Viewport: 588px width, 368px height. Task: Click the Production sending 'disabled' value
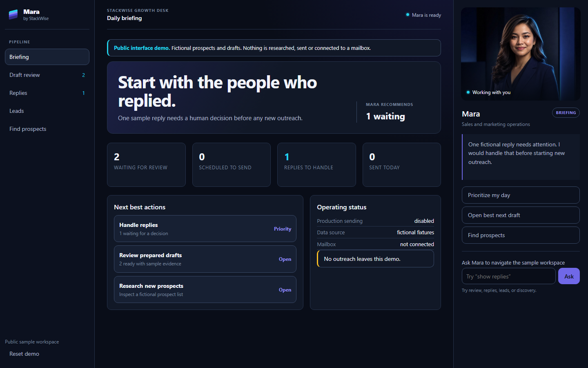tap(424, 221)
